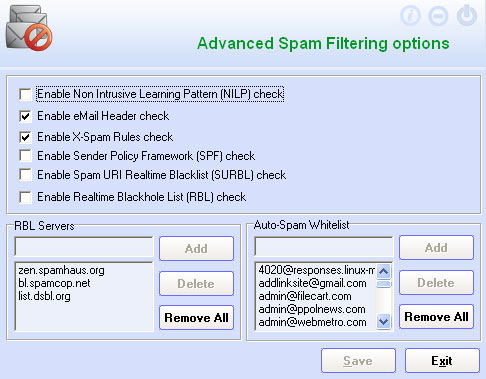Viewport: 486px width, 379px height.
Task: Click the Auto-Spam Whitelist input field
Action: pyautogui.click(x=324, y=246)
